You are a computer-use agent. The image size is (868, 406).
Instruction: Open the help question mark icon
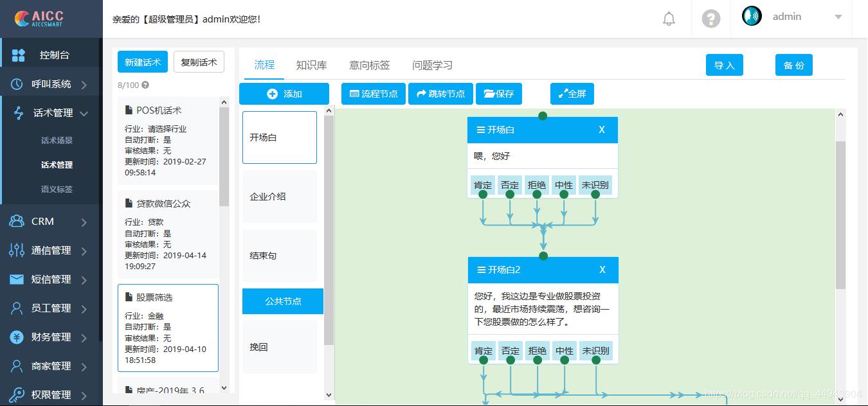point(710,19)
